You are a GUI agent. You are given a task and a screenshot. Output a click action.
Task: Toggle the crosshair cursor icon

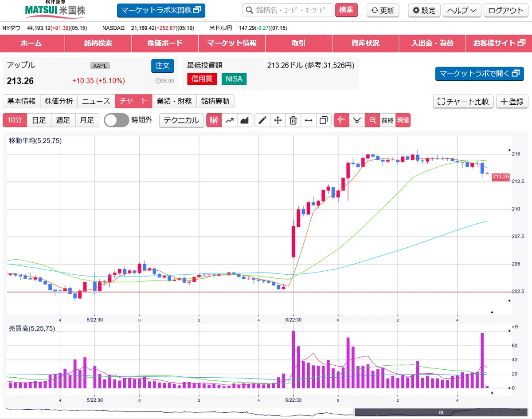tap(341, 120)
